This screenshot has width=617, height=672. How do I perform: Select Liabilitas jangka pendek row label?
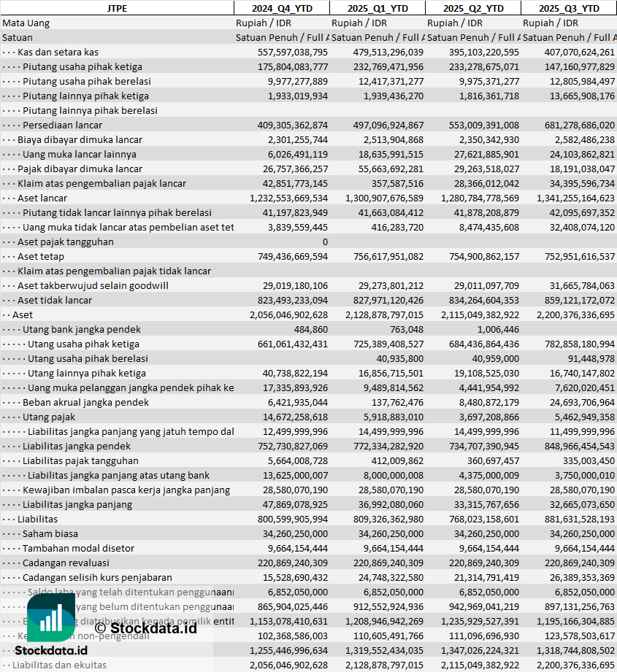pyautogui.click(x=77, y=446)
